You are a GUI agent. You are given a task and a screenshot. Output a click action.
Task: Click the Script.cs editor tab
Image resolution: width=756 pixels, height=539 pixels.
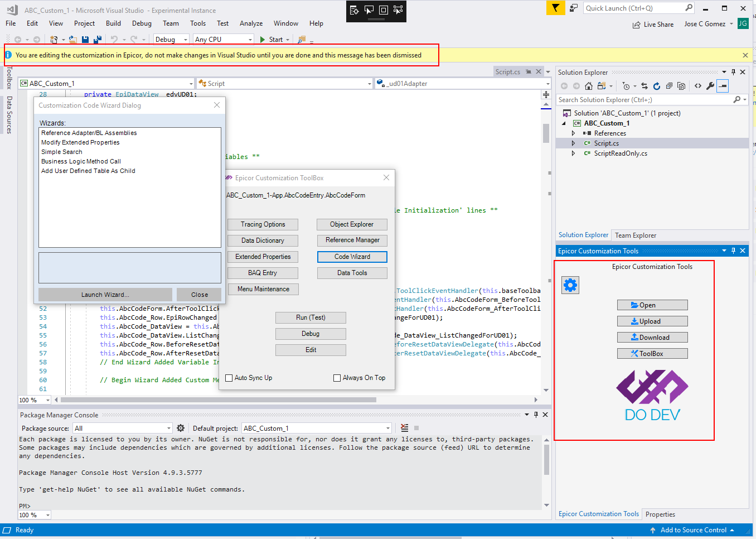point(508,72)
